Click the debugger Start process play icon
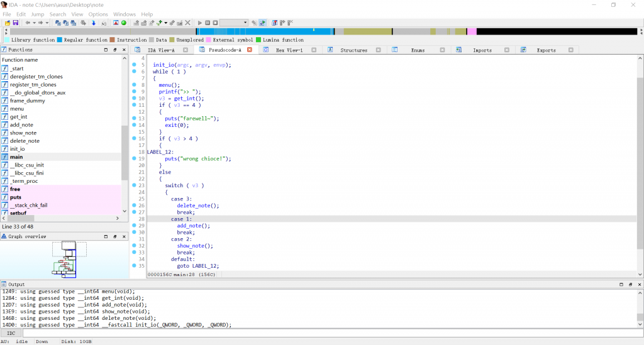This screenshot has height=345, width=644. pyautogui.click(x=199, y=23)
